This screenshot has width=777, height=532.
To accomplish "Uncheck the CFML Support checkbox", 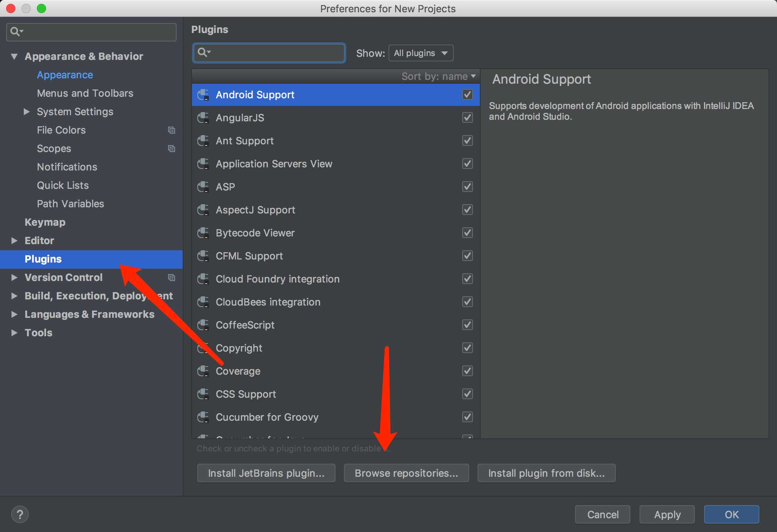I will [468, 256].
